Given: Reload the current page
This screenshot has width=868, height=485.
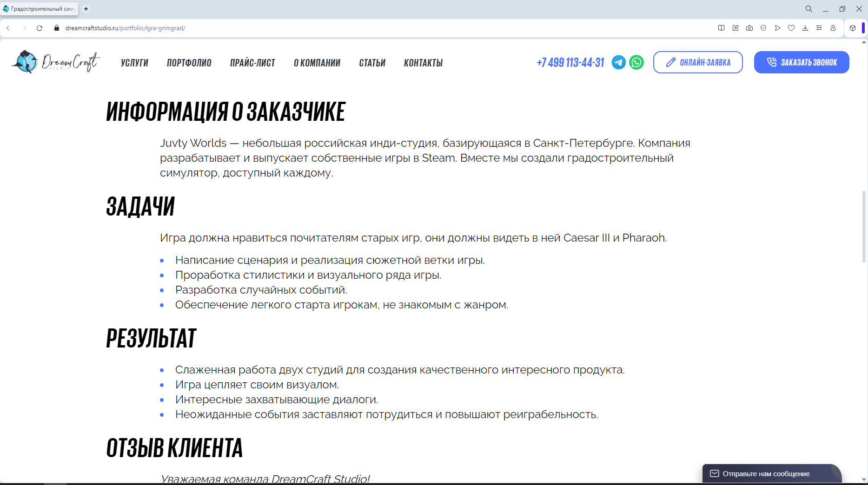Looking at the screenshot, I should 40,28.
